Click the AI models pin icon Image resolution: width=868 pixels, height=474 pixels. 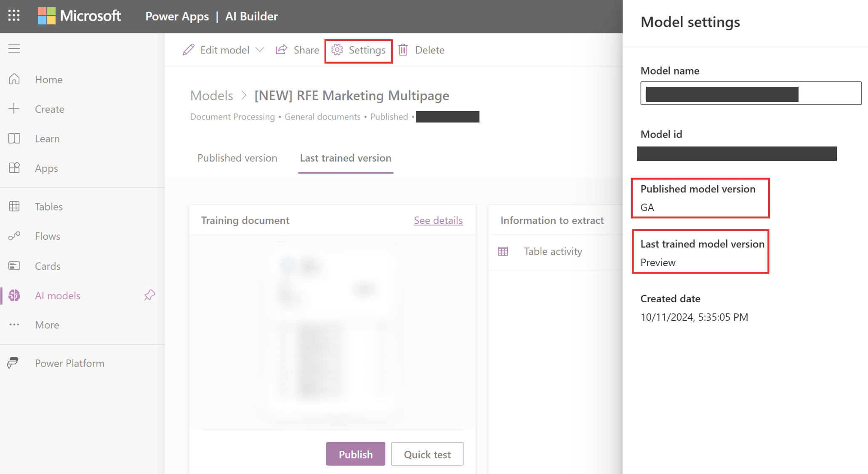(x=149, y=295)
